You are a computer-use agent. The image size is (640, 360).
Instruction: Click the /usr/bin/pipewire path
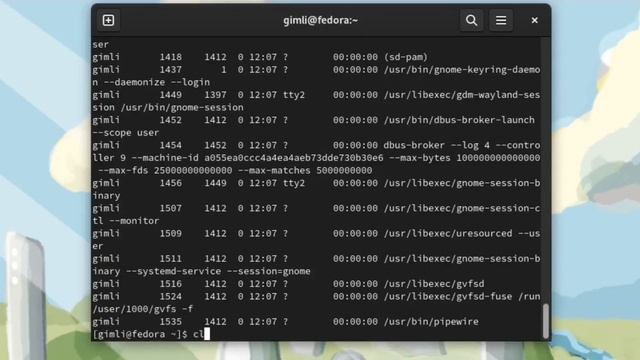[431, 322]
